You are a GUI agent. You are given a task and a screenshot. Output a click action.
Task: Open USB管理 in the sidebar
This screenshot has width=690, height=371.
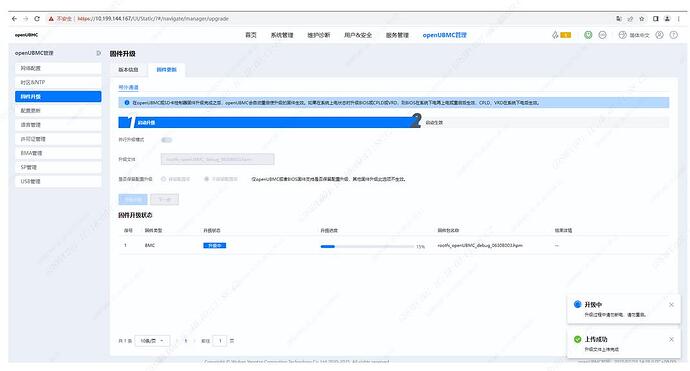(x=58, y=181)
